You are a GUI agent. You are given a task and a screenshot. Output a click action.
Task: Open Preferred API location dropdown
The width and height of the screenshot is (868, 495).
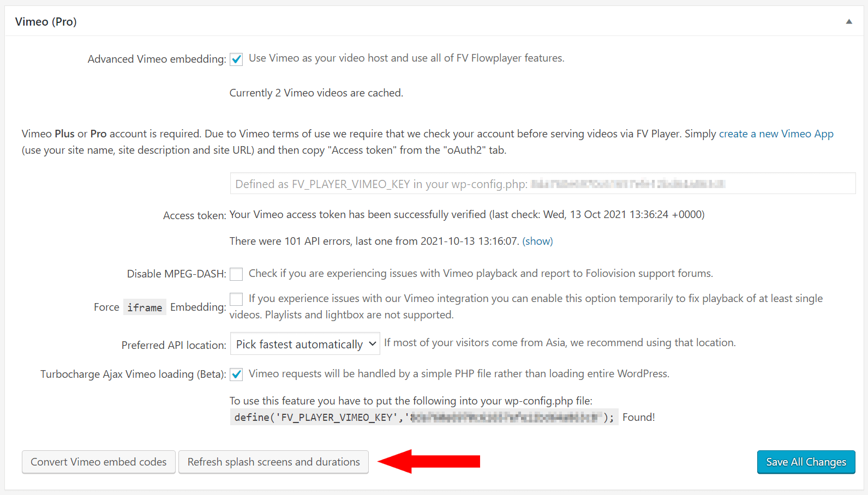click(x=305, y=344)
